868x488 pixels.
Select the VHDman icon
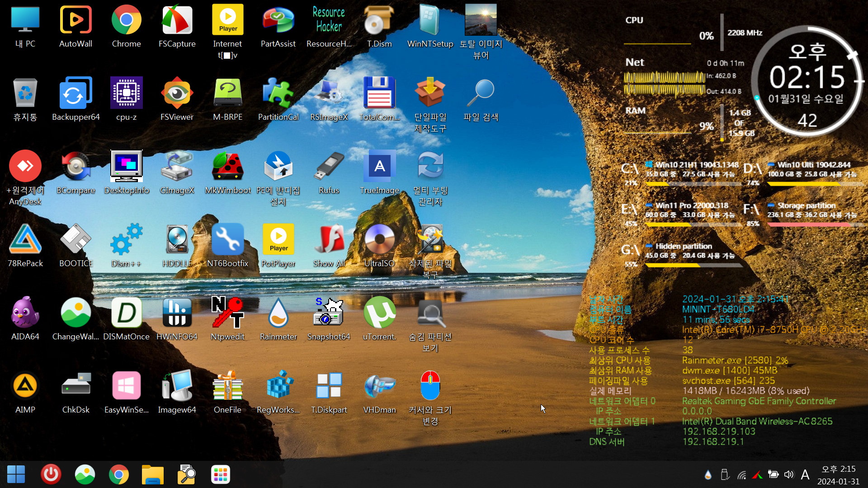[379, 392]
